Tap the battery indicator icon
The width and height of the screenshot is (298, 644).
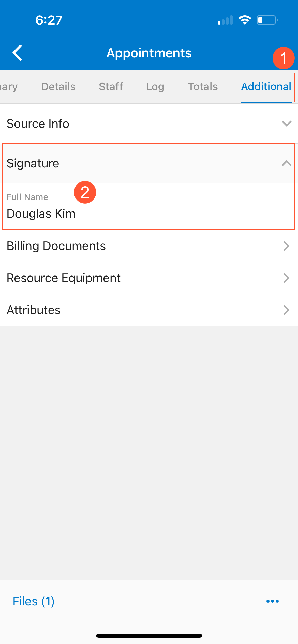267,20
